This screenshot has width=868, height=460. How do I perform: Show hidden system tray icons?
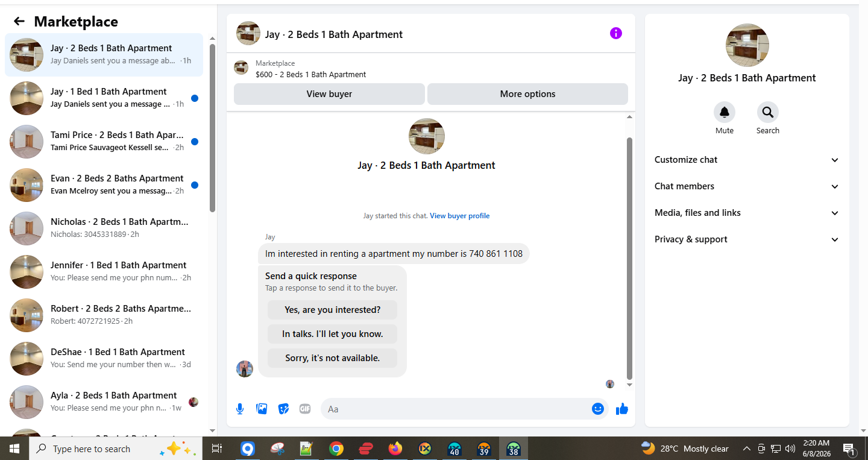tap(747, 449)
